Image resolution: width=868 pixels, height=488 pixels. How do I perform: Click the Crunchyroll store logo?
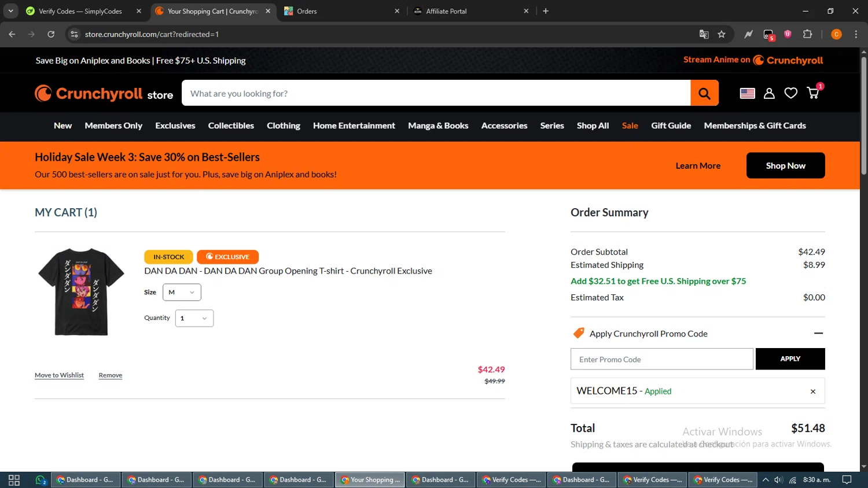104,94
